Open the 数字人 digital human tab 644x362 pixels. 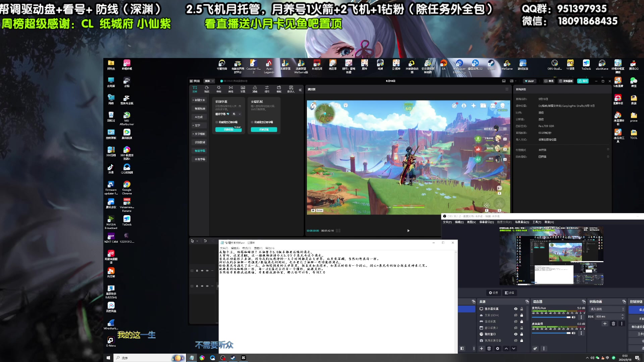tap(291, 89)
